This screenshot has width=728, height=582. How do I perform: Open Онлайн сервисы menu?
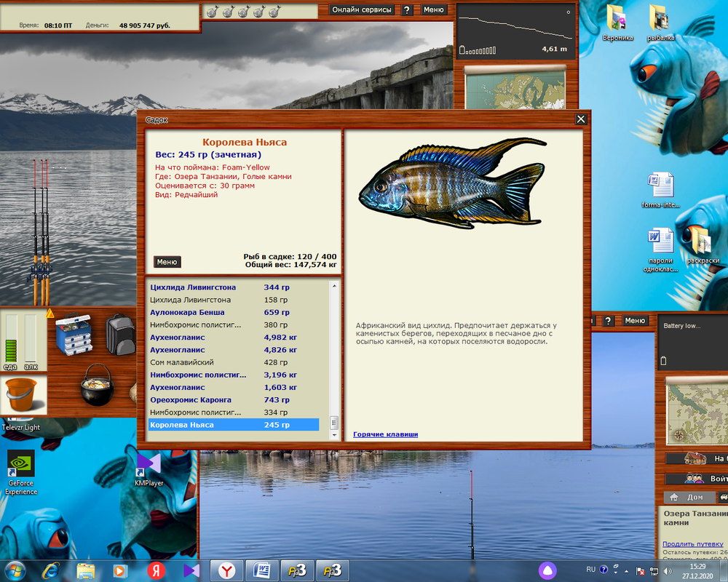tap(362, 10)
